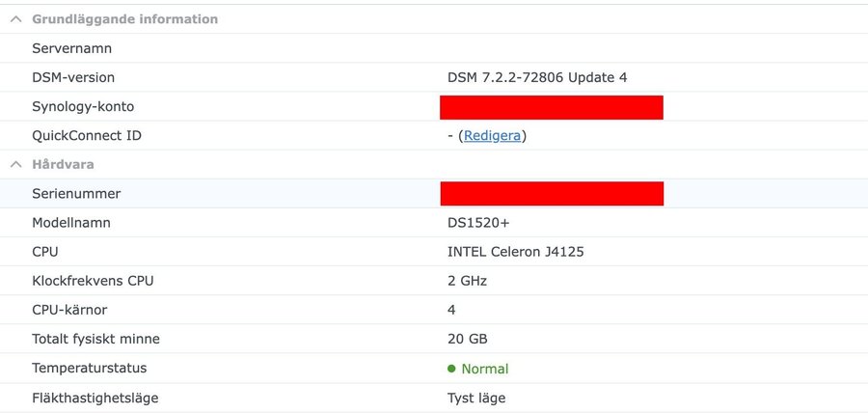Select the DSM 7.2.2-72806 Update 4 value
This screenshot has width=868, height=413.
pyautogui.click(x=537, y=77)
